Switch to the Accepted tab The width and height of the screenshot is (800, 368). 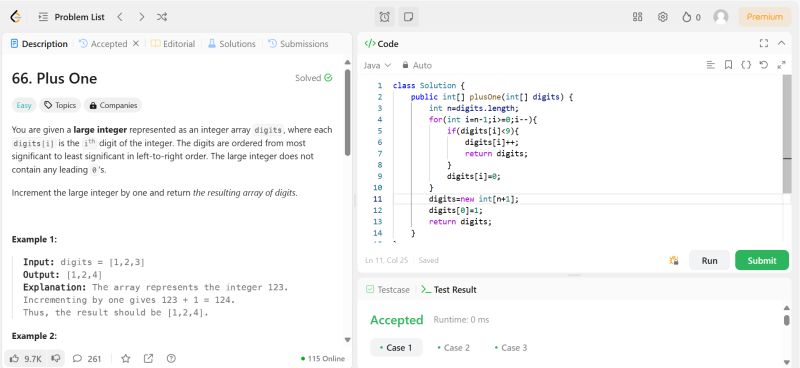click(103, 44)
